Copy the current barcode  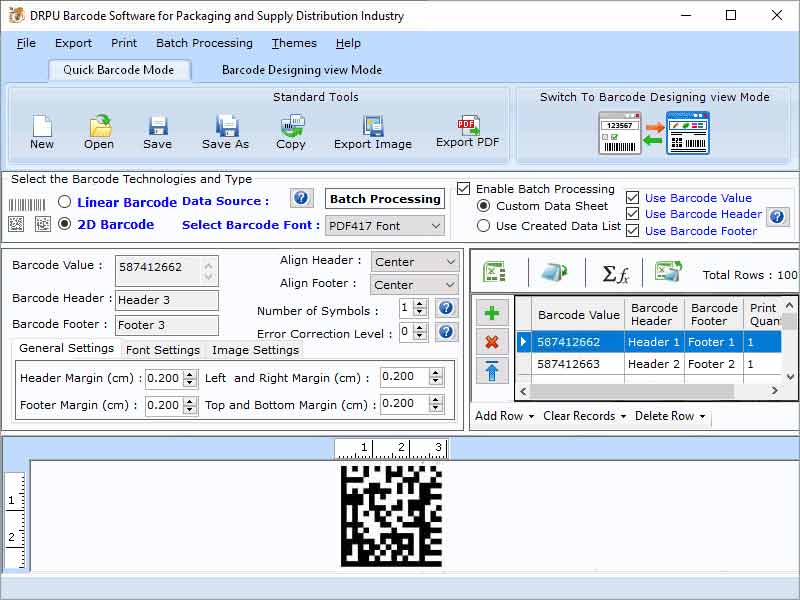(x=291, y=130)
